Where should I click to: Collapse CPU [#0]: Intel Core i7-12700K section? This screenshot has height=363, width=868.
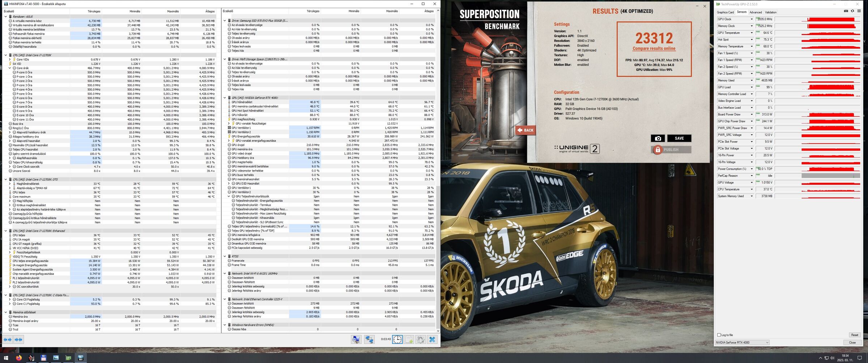(5, 55)
